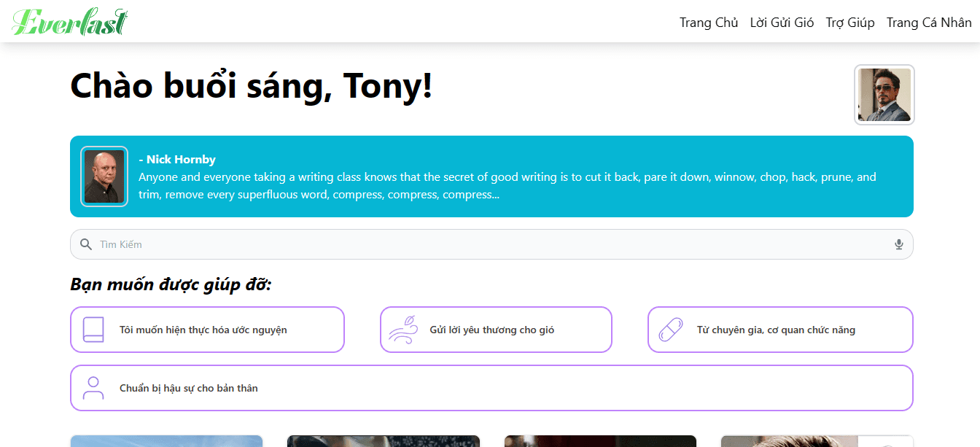Select "Từ chuyên gia, cơ quan chức năng"

(x=776, y=330)
